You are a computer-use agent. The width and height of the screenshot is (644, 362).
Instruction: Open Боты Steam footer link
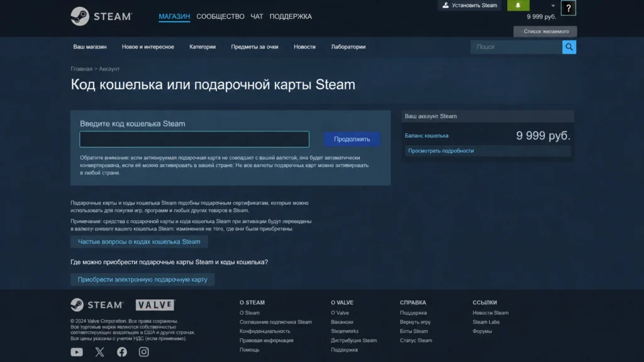click(414, 331)
